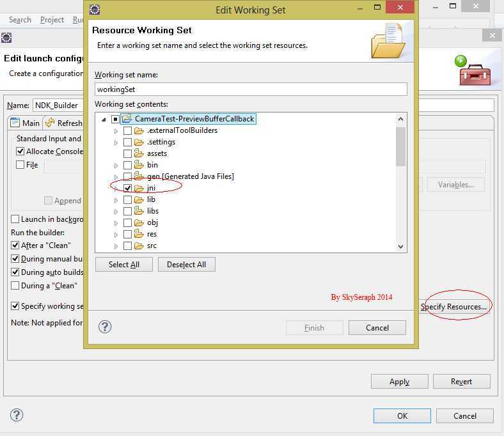
Task: Open help in the launch configuration window
Action: pos(17,415)
